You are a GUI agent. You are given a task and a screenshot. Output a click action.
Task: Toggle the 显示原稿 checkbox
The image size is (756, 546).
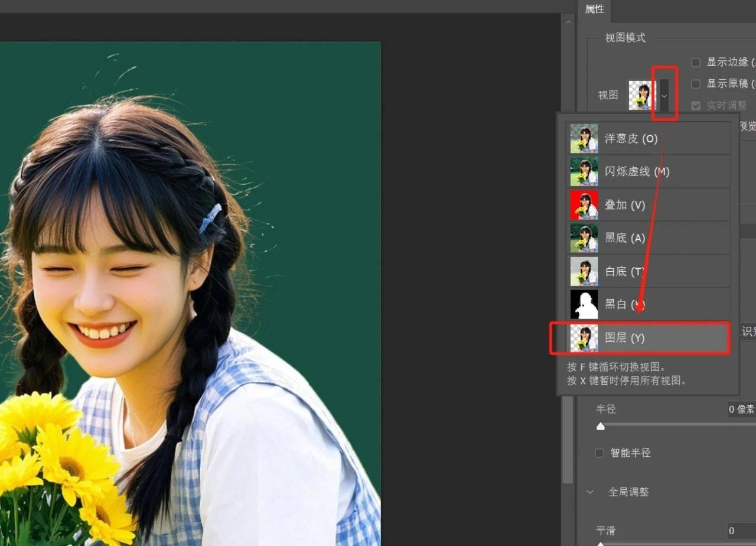point(696,84)
